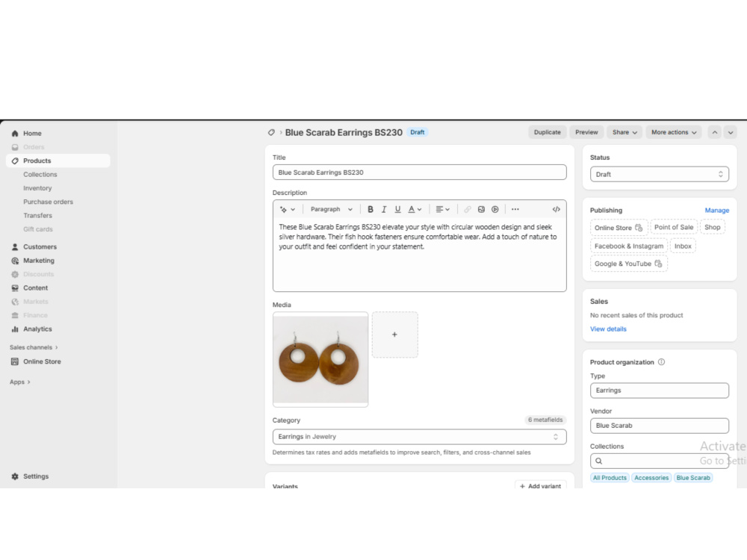Click the Customers person icon
Screen dimensions: 747x560
pyautogui.click(x=15, y=246)
